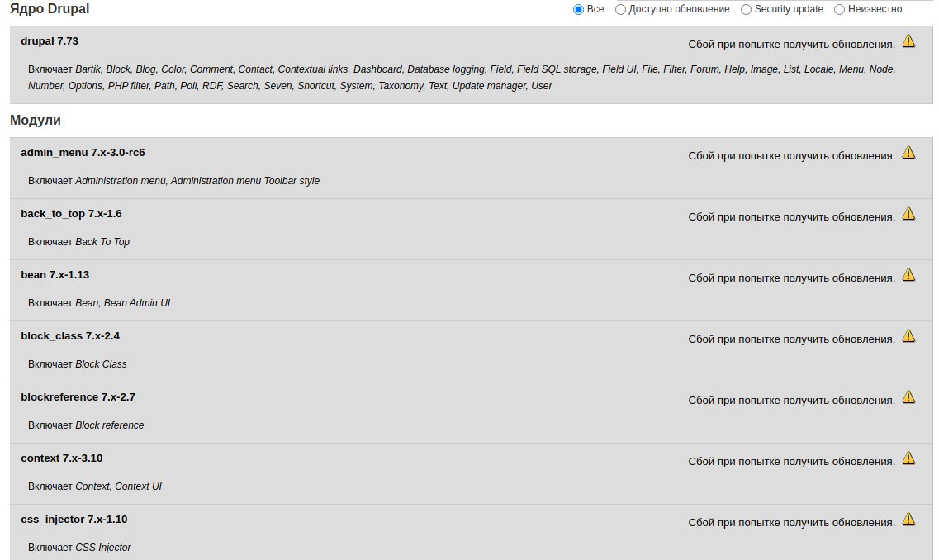
Task: Click warning icon in back_to_top row
Action: pyautogui.click(x=908, y=213)
